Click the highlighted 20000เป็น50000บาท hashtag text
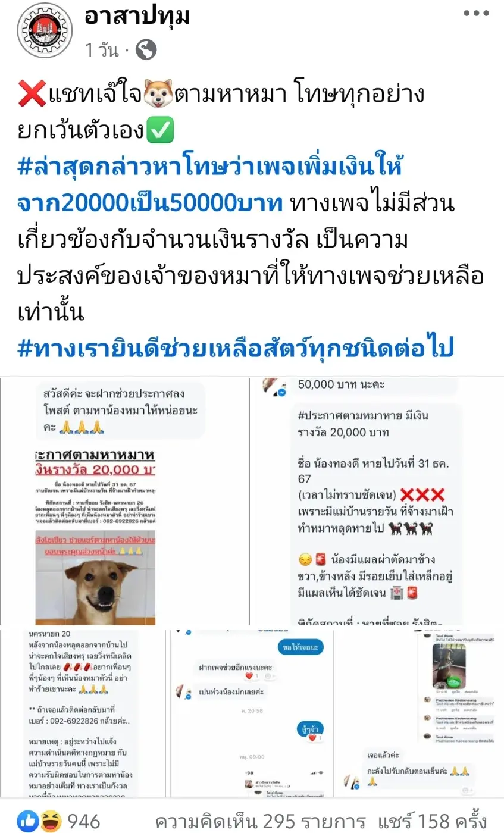 pyautogui.click(x=149, y=203)
